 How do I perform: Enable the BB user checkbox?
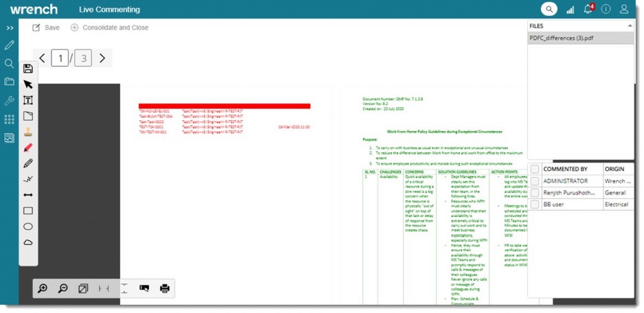click(534, 205)
